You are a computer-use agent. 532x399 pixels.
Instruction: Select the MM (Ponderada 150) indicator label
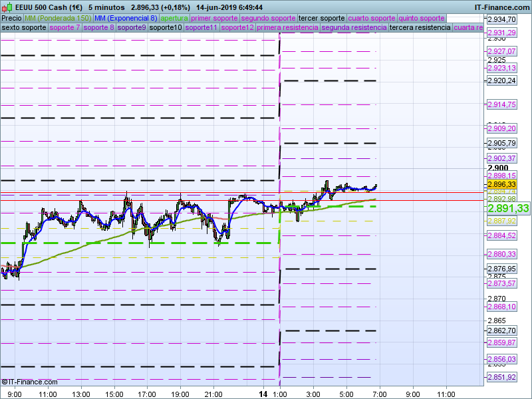click(x=58, y=18)
